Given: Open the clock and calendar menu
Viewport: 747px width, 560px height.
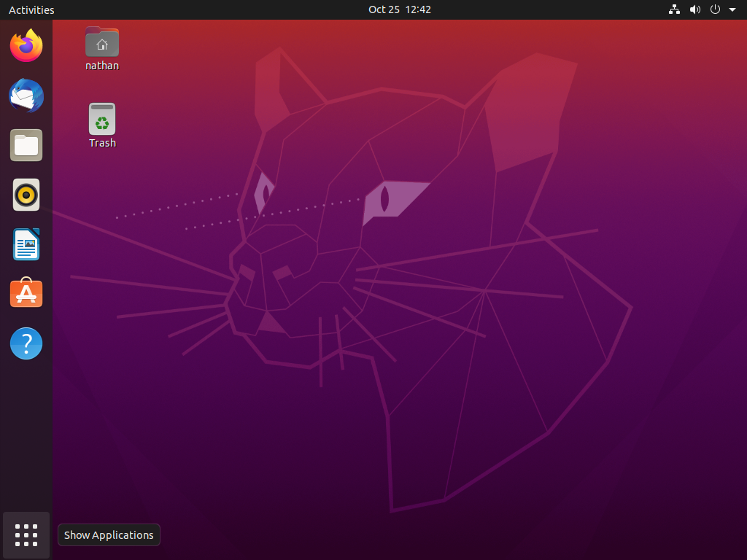Looking at the screenshot, I should (399, 9).
